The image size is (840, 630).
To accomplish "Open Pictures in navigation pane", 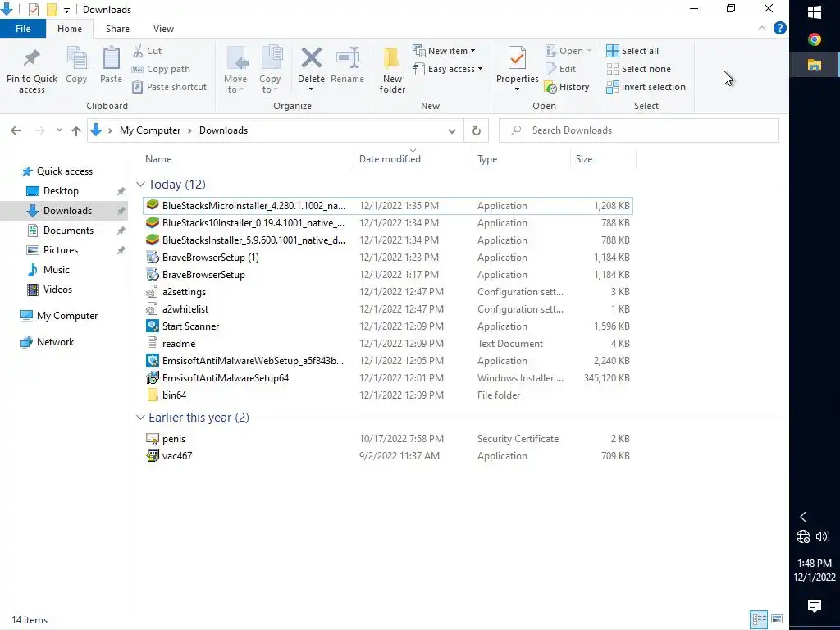I will 61,250.
